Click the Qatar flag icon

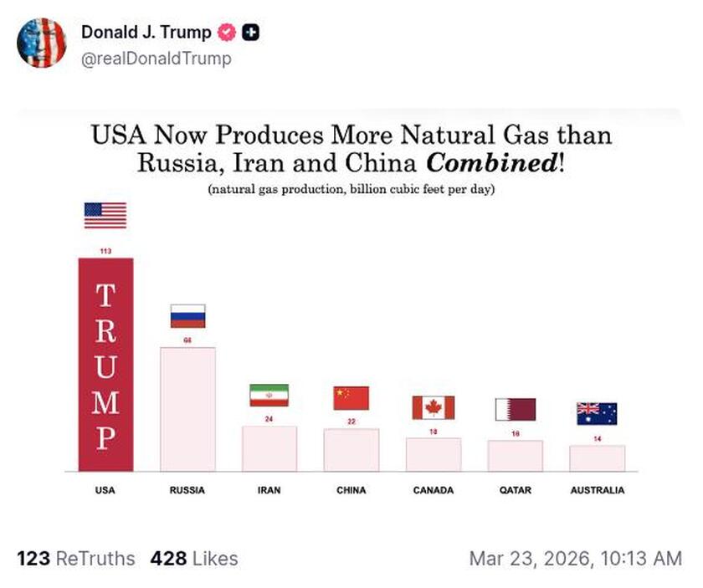pyautogui.click(x=516, y=411)
